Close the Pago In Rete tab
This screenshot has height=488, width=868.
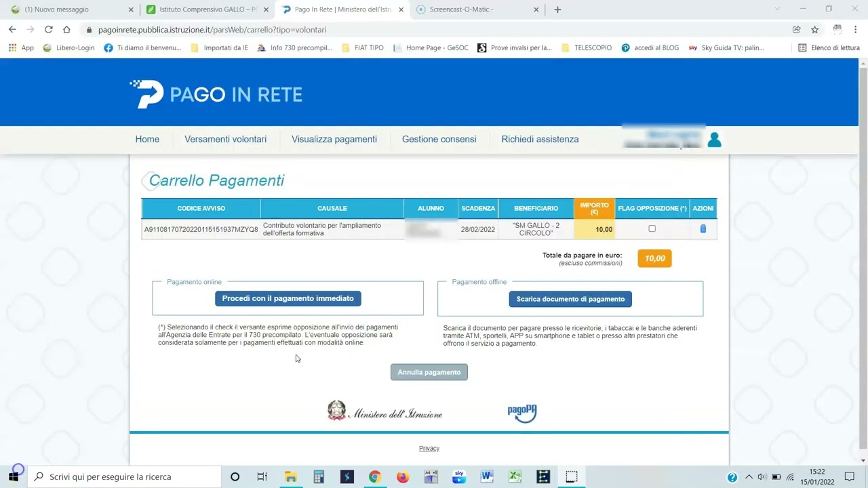(x=401, y=9)
